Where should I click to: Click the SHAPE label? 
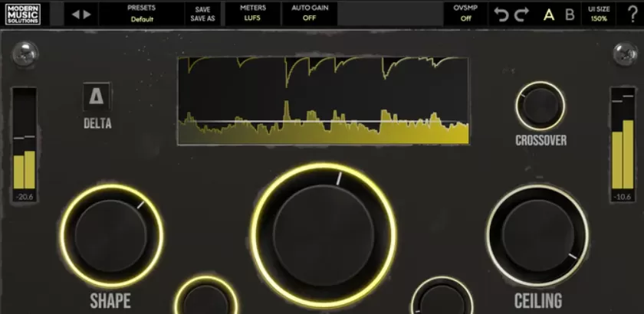[110, 301]
